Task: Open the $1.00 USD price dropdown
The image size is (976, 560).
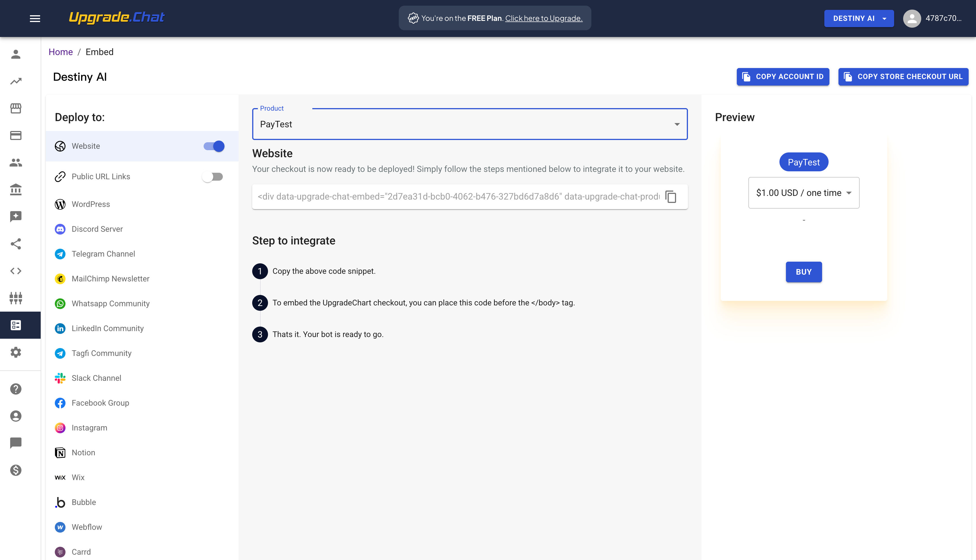Action: [803, 193]
